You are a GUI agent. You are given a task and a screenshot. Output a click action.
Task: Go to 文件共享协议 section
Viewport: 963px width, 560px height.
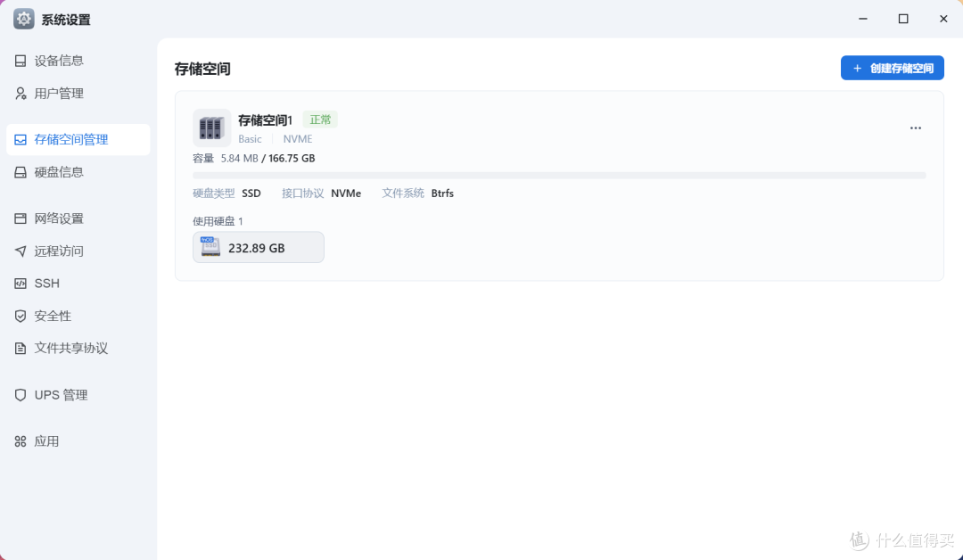click(x=78, y=348)
